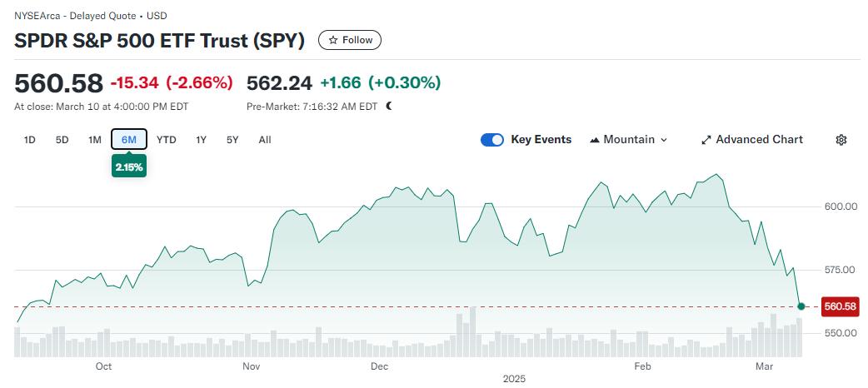Click the red 560.58 price label
The height and width of the screenshot is (388, 868).
[x=840, y=306]
